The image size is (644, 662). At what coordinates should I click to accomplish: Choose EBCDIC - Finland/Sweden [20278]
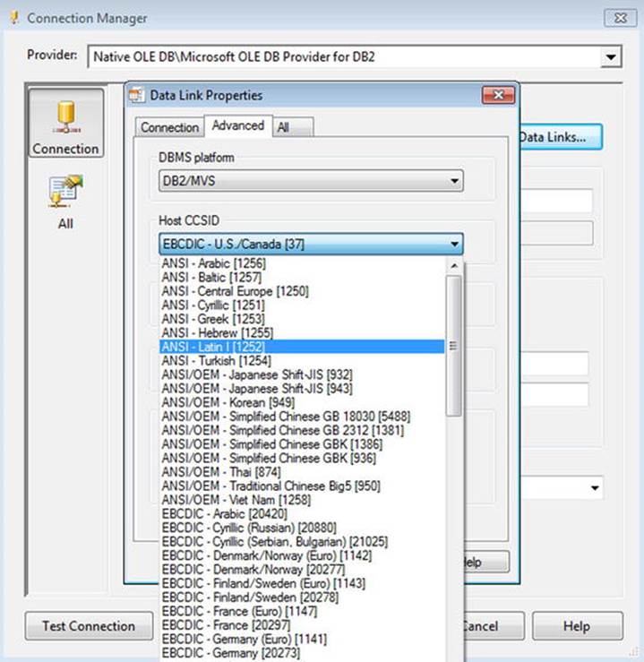tap(302, 598)
